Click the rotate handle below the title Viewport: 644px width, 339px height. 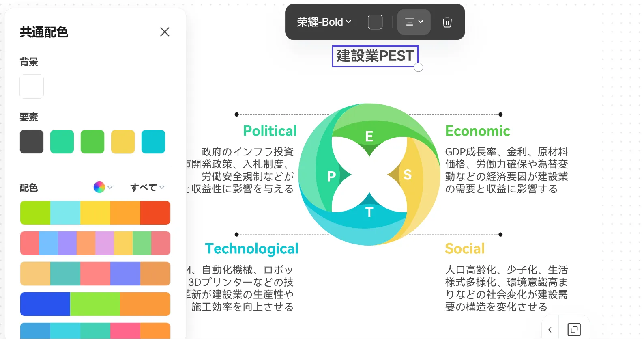[x=419, y=67]
